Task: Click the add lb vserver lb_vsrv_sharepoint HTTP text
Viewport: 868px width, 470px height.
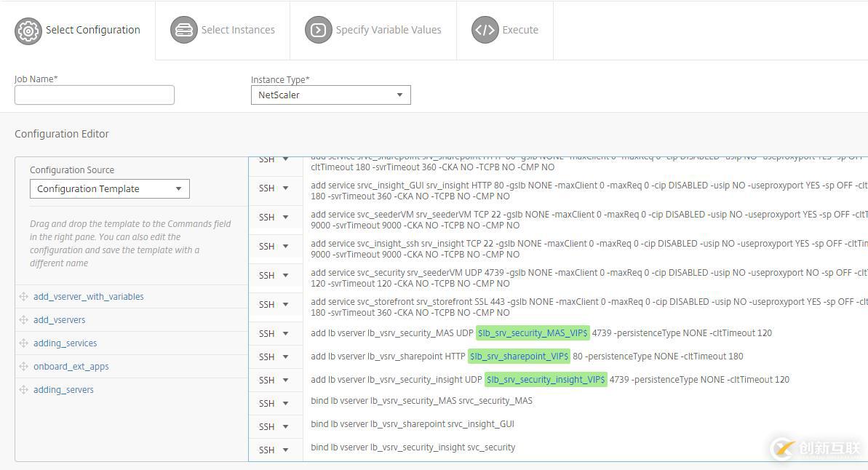Action: [388, 357]
